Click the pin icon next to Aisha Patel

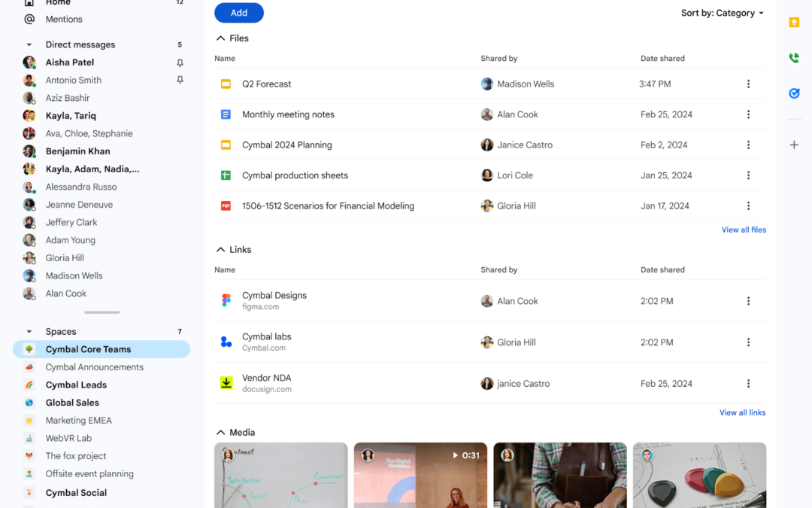click(x=180, y=62)
